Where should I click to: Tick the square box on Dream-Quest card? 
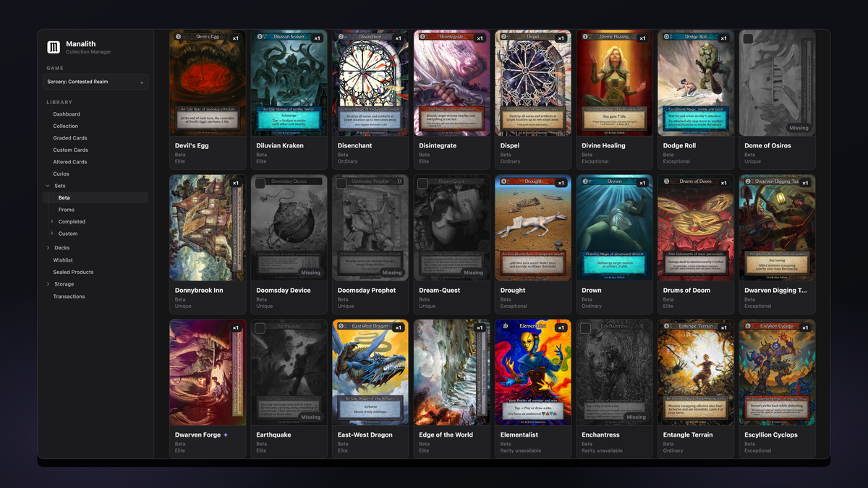click(x=422, y=184)
